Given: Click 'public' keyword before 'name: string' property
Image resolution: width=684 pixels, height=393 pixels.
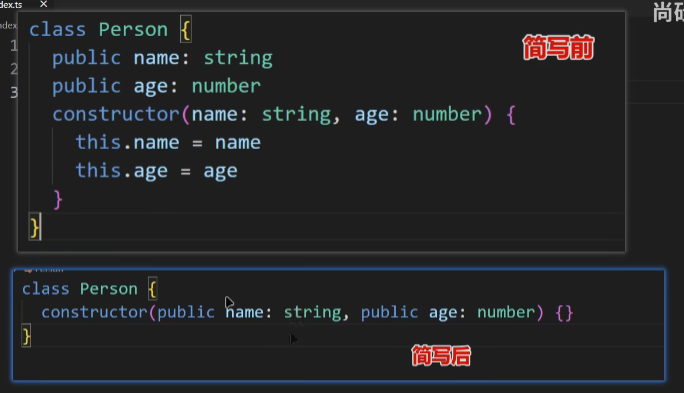Looking at the screenshot, I should pos(86,58).
